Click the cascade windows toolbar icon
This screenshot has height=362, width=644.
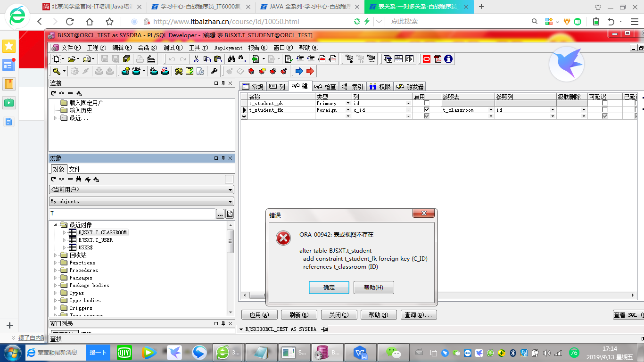(x=388, y=59)
